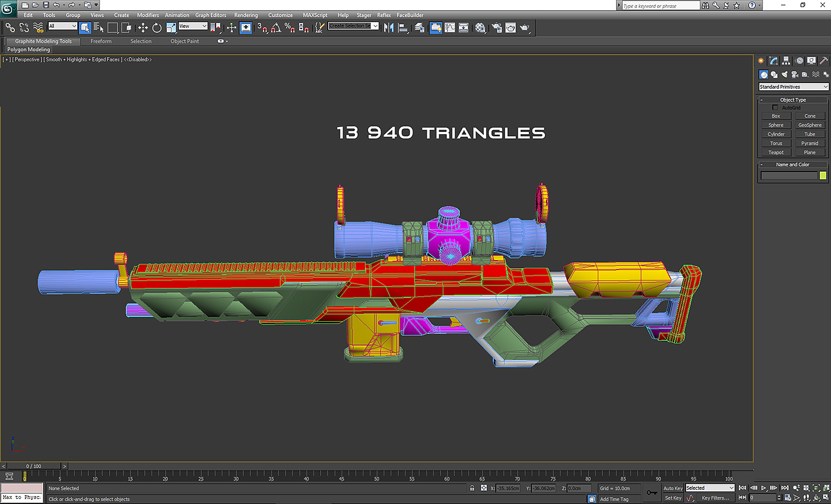
Task: Switch to the Freeform tab
Action: pyautogui.click(x=101, y=42)
